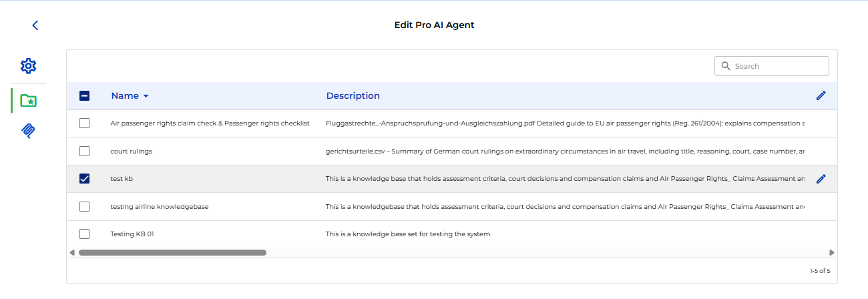Click the back arrow icon
The width and height of the screenshot is (868, 299).
click(x=35, y=25)
